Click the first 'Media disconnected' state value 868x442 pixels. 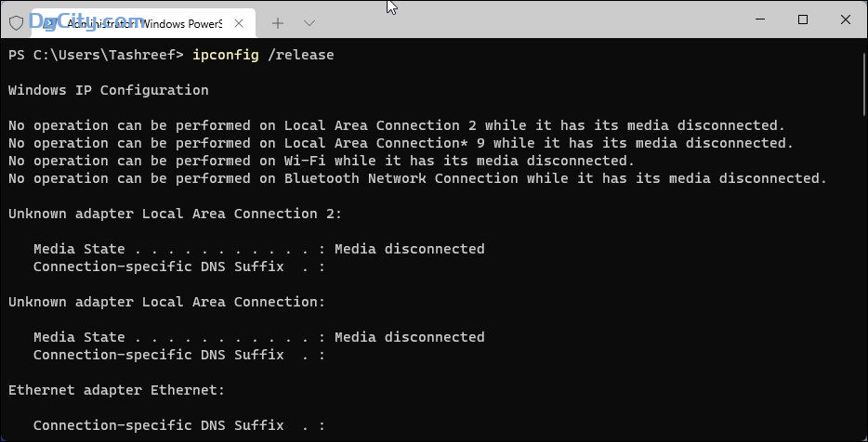(x=410, y=249)
